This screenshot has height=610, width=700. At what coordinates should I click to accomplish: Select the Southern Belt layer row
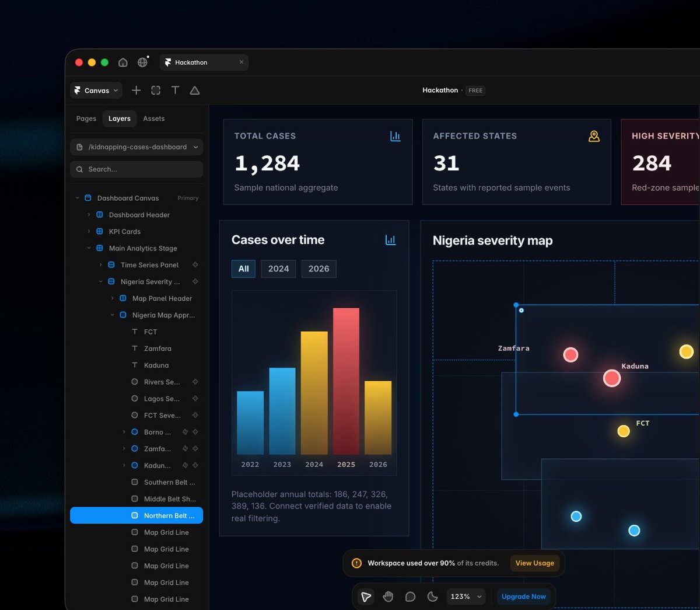136,482
